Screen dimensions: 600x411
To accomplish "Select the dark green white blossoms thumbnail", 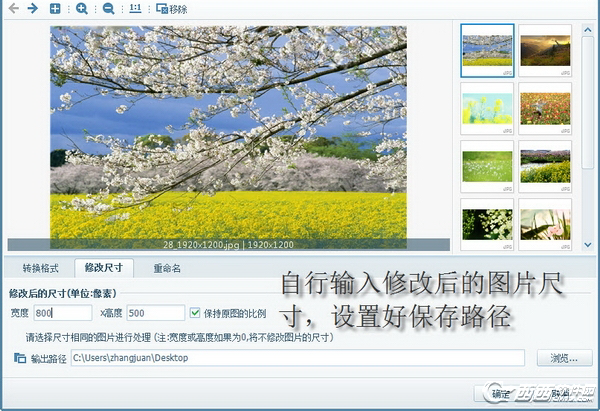I will (487, 224).
